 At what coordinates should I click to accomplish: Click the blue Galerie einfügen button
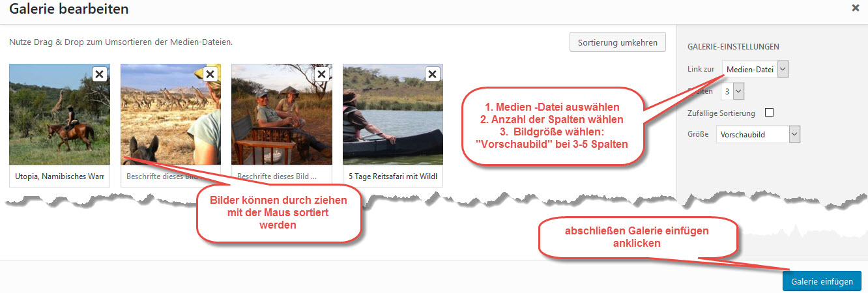pyautogui.click(x=822, y=281)
